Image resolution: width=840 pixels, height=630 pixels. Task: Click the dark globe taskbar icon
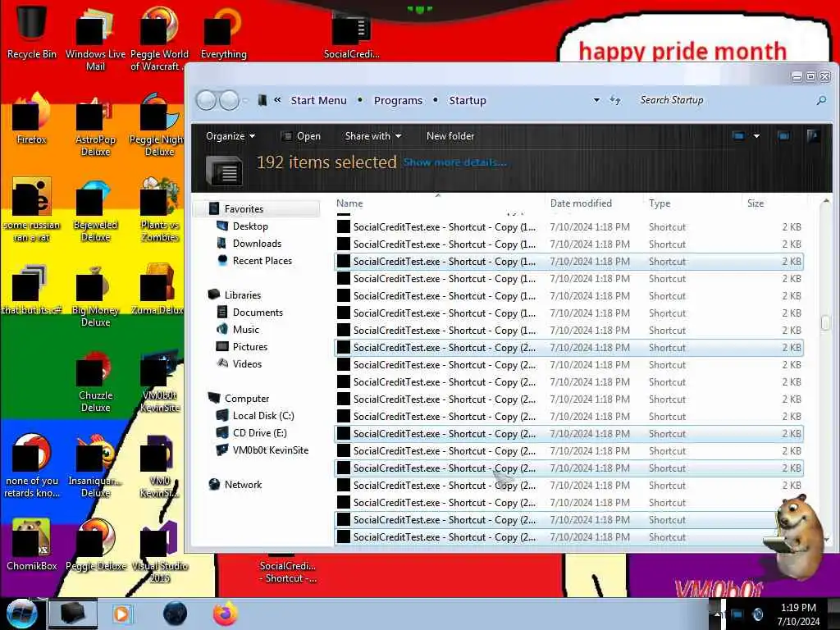click(175, 614)
